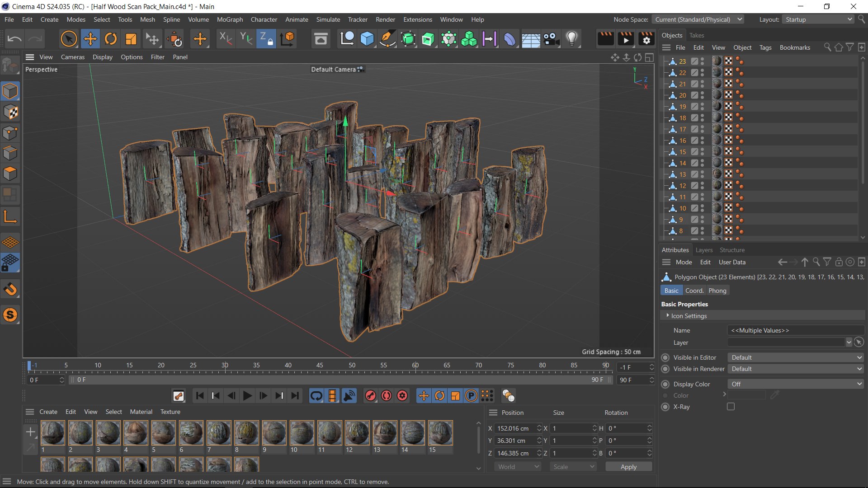
Task: Toggle the X-Ray checkbox
Action: tap(731, 407)
